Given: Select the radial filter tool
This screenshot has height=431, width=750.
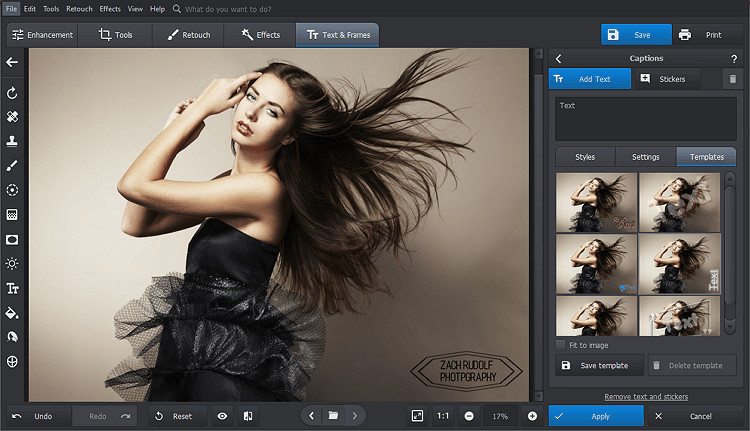Looking at the screenshot, I should point(12,190).
